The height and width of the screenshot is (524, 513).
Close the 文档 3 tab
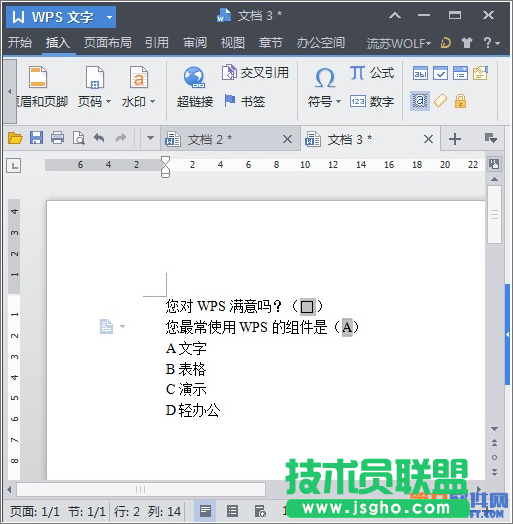(428, 139)
